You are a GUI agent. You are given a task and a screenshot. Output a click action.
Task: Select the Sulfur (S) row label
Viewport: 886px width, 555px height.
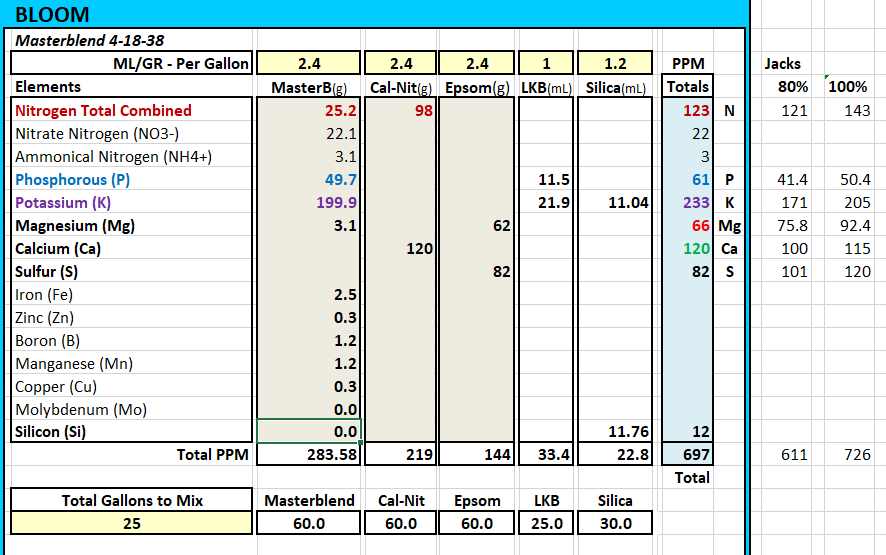click(46, 272)
